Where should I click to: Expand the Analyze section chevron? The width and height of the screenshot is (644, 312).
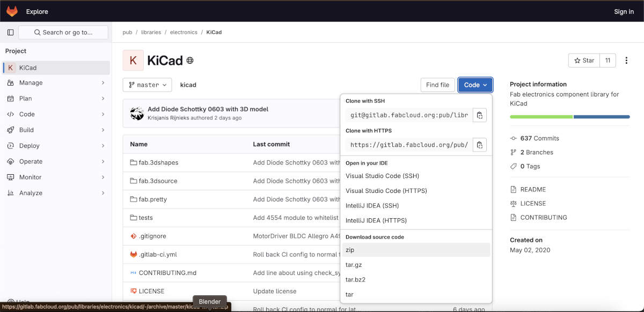(x=103, y=193)
